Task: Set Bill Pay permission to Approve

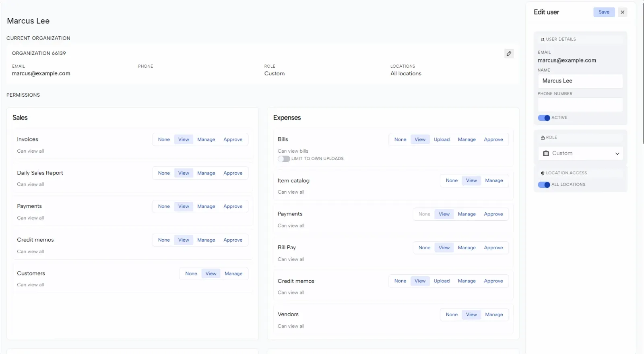Action: click(493, 248)
